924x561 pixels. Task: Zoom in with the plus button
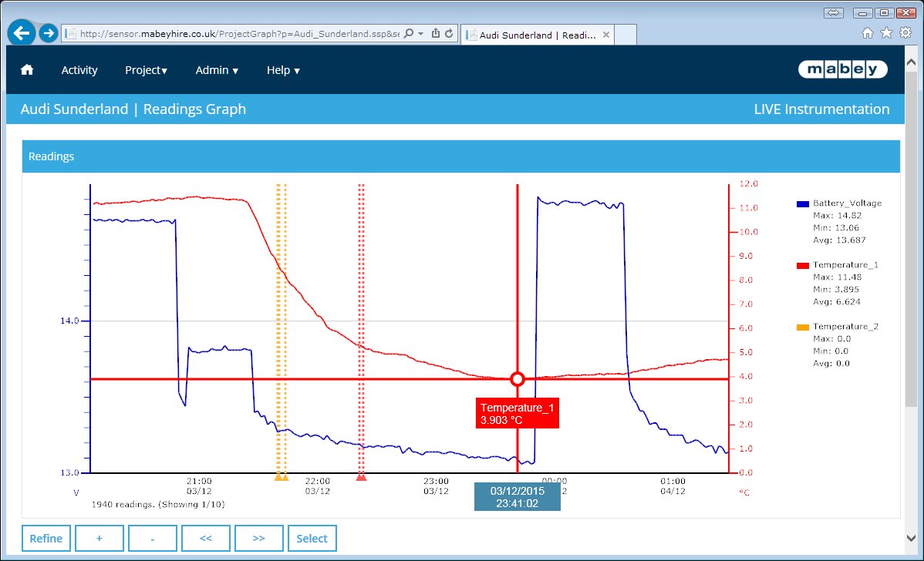pos(99,538)
